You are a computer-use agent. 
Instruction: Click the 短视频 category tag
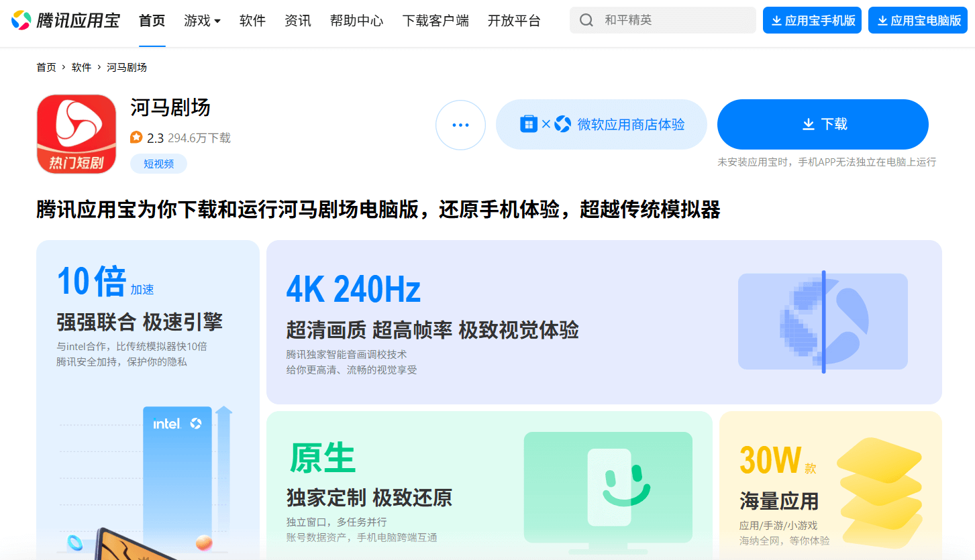point(158,164)
